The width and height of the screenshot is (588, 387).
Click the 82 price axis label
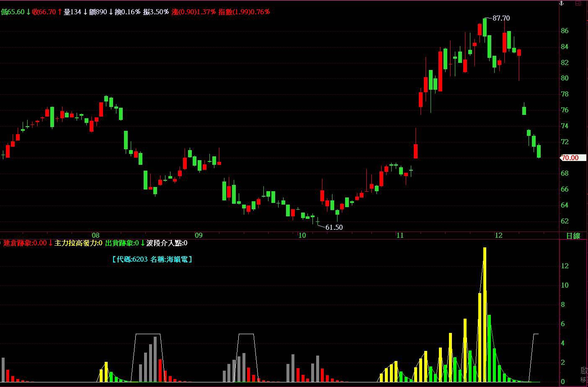565,62
